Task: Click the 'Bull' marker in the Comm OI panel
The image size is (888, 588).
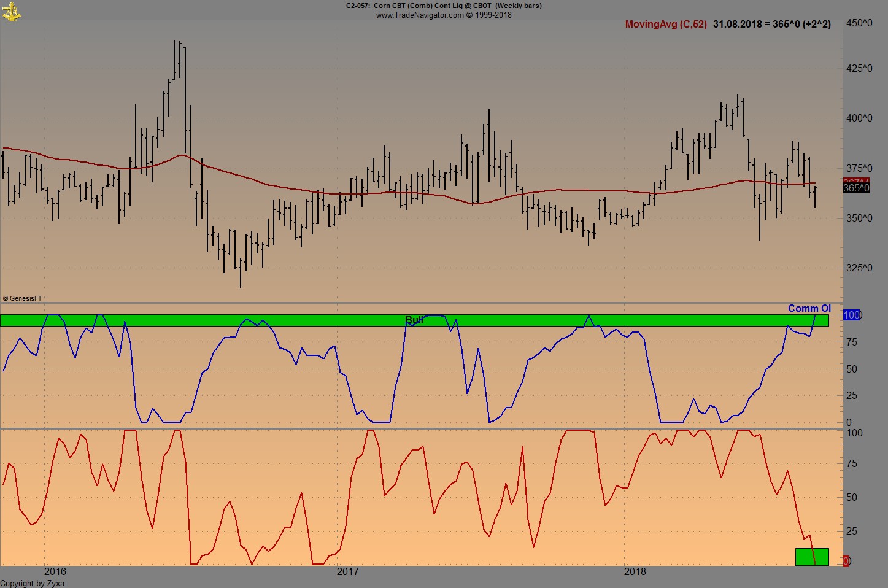Action: 414,319
